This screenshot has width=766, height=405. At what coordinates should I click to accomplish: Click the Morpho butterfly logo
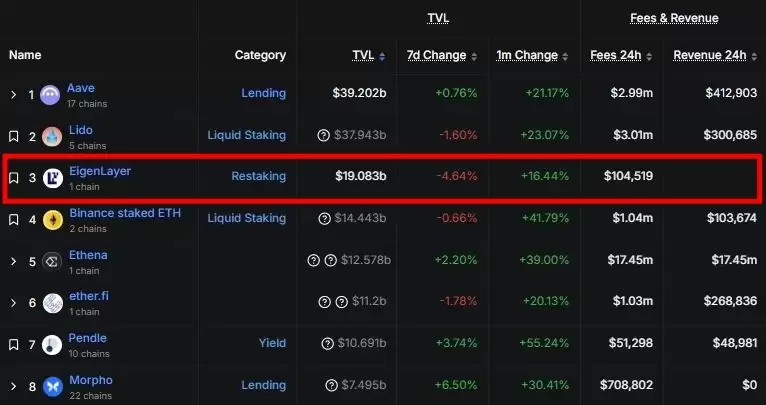(52, 386)
